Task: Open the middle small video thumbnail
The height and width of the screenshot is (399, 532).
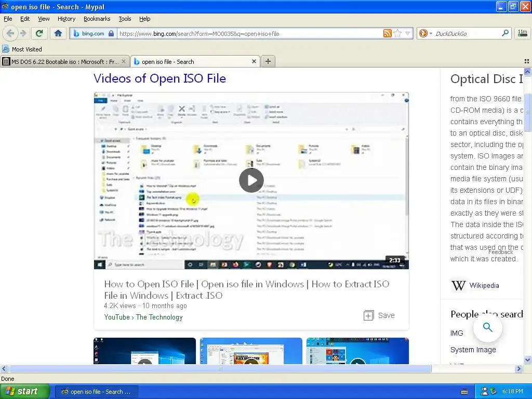Action: [x=251, y=351]
